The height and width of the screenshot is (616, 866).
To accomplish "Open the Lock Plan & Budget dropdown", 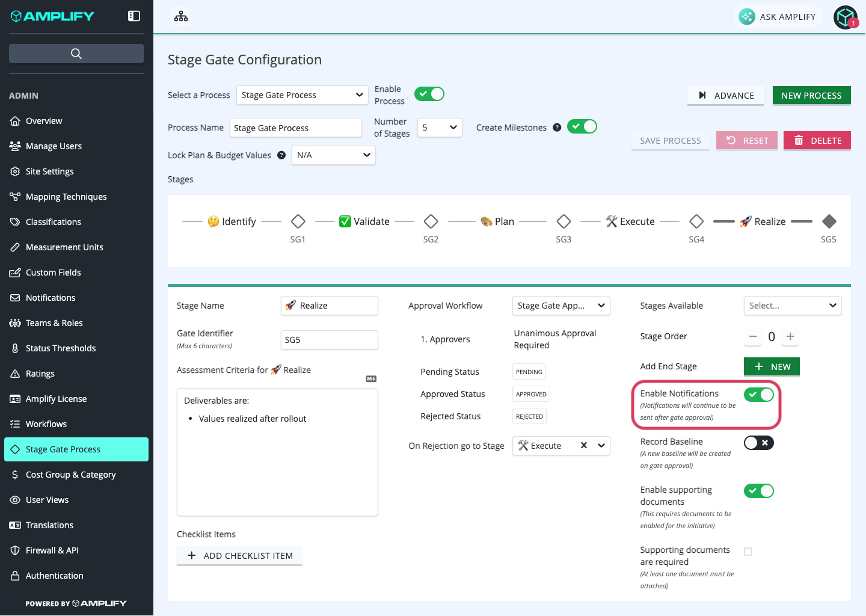I will tap(334, 155).
